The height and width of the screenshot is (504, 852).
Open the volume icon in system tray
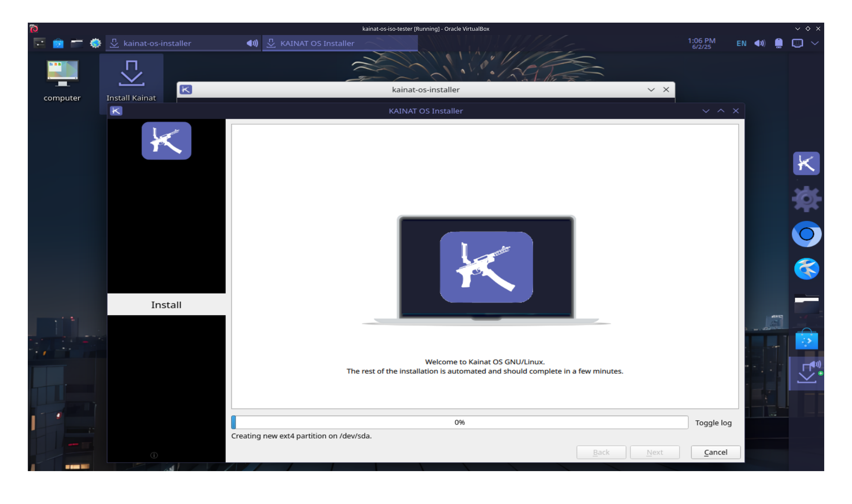pyautogui.click(x=760, y=43)
